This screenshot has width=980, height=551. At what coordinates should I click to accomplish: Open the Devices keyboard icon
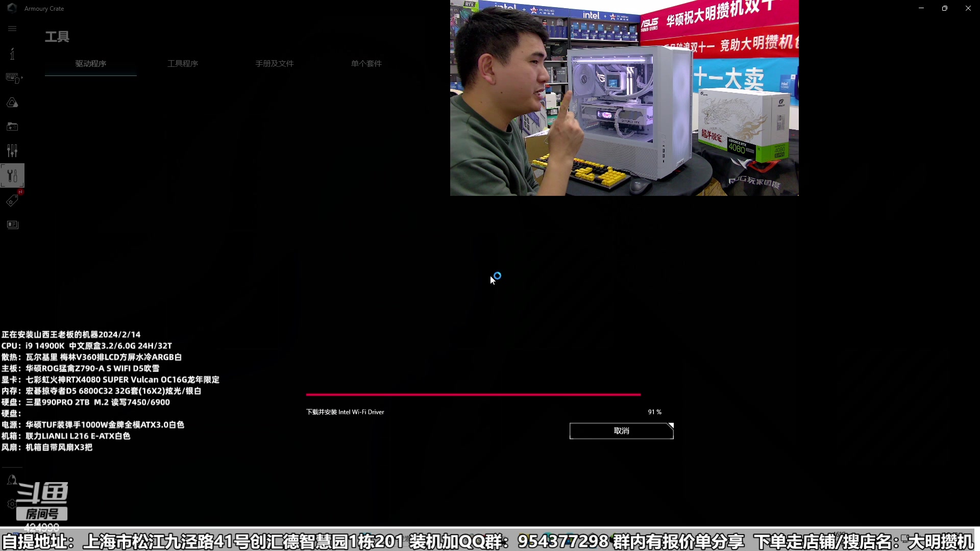(12, 78)
